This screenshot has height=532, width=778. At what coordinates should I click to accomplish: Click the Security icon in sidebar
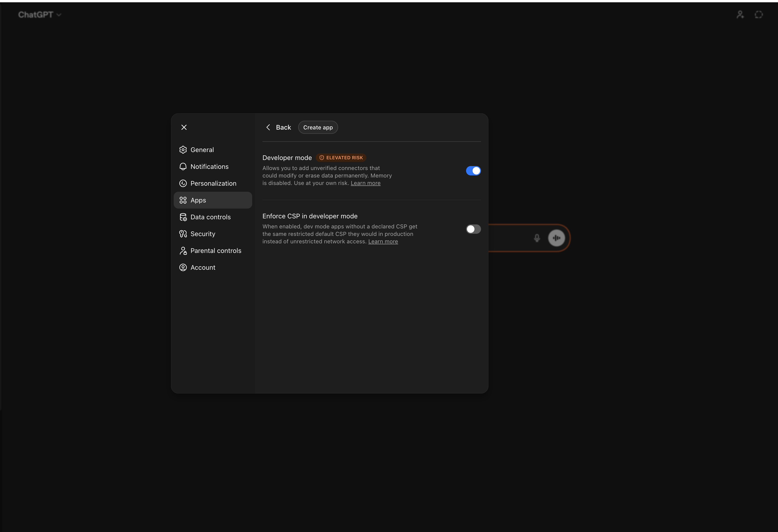tap(183, 234)
